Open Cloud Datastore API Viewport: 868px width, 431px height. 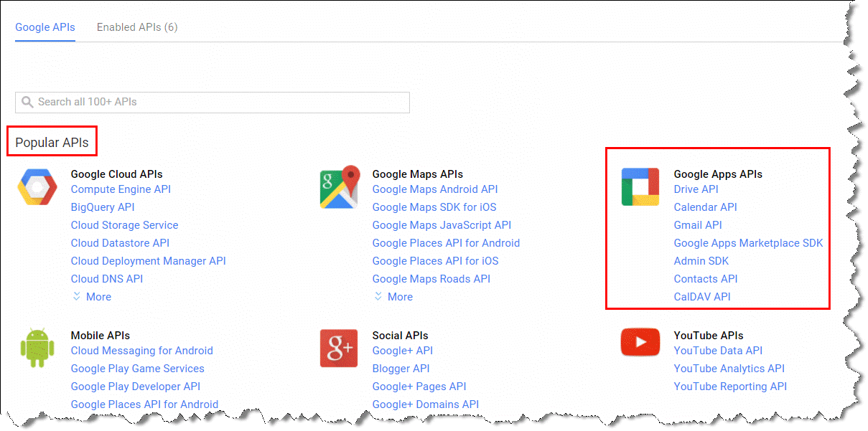coord(121,243)
